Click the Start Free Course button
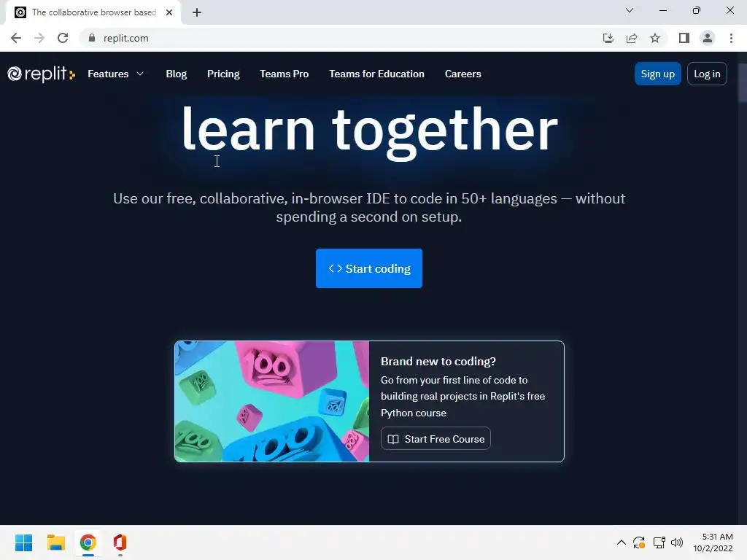Image resolution: width=747 pixels, height=560 pixels. (436, 438)
